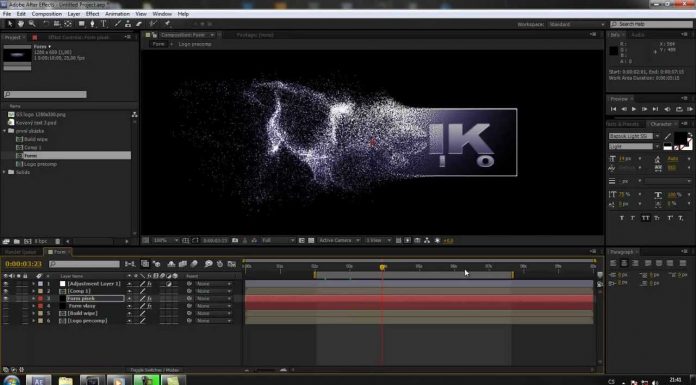This screenshot has width=696, height=385.
Task: Open the Workspace Standard dropdown
Action: click(x=576, y=24)
